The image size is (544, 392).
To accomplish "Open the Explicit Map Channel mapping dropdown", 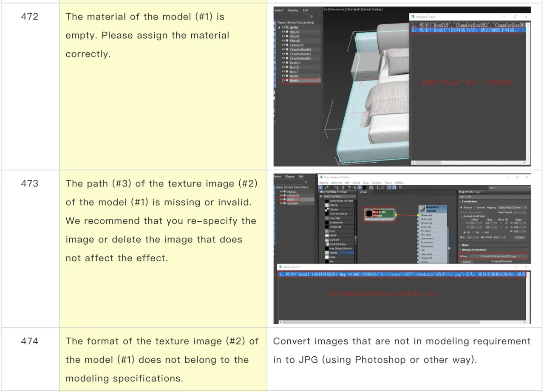I will (x=512, y=208).
